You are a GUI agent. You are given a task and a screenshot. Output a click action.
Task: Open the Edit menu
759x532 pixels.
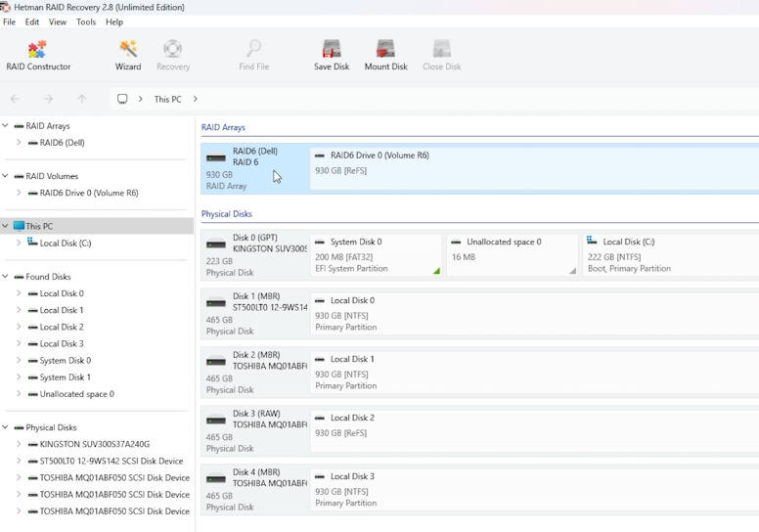32,22
